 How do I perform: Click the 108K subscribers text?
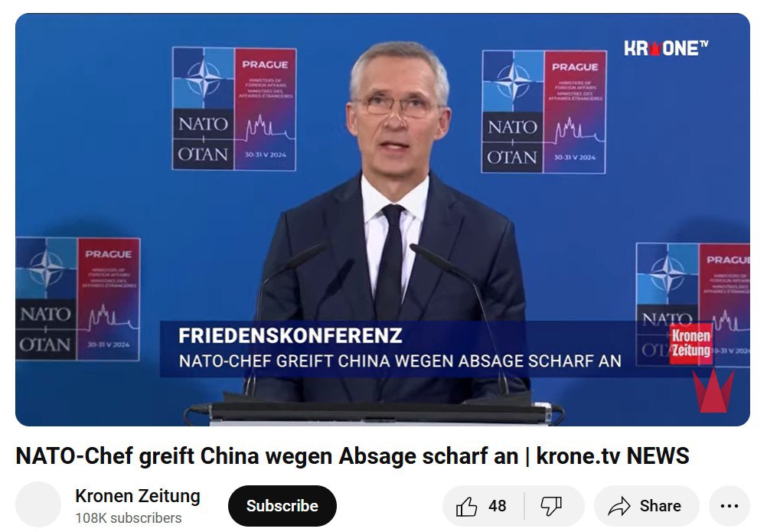(128, 517)
